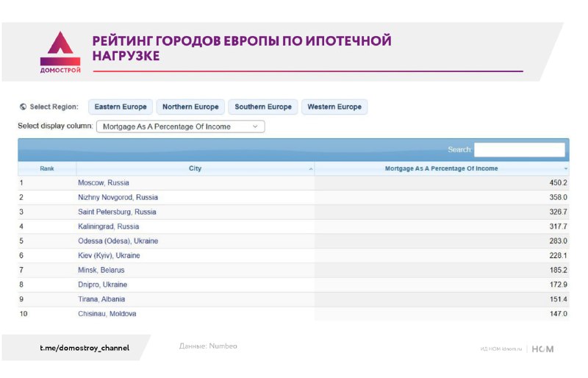The height and width of the screenshot is (378, 588).
Task: Click the Select Region label
Action: 54,107
